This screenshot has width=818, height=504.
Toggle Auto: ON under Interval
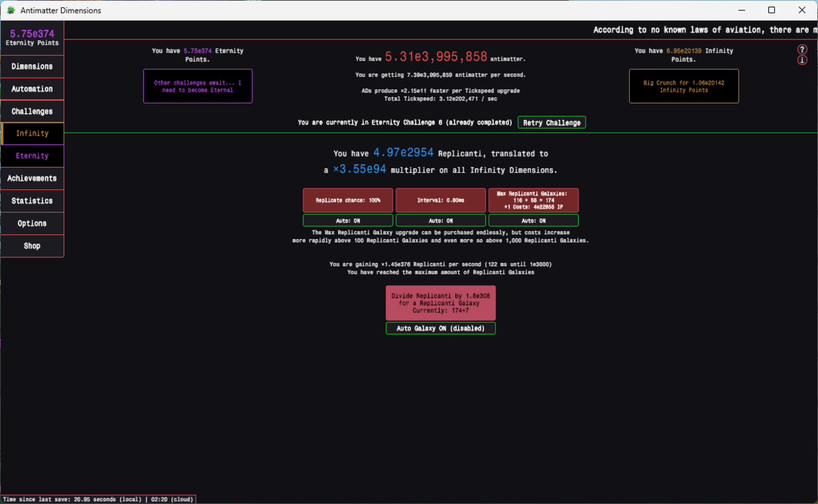[x=440, y=221]
